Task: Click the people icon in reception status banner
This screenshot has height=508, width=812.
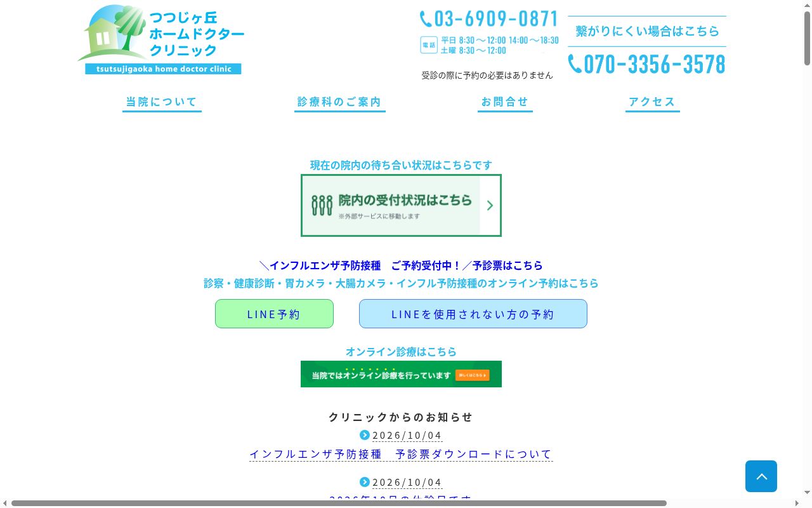Action: (322, 205)
